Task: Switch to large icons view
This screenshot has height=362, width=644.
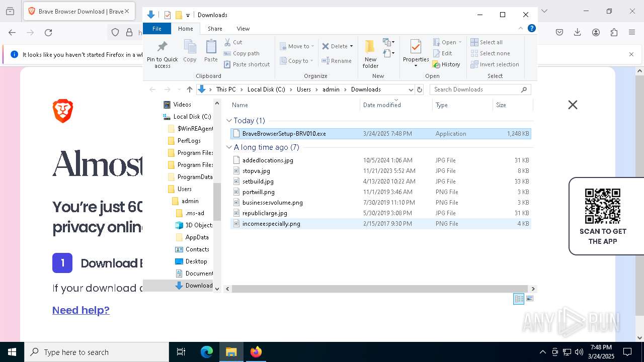Action: tap(529, 299)
